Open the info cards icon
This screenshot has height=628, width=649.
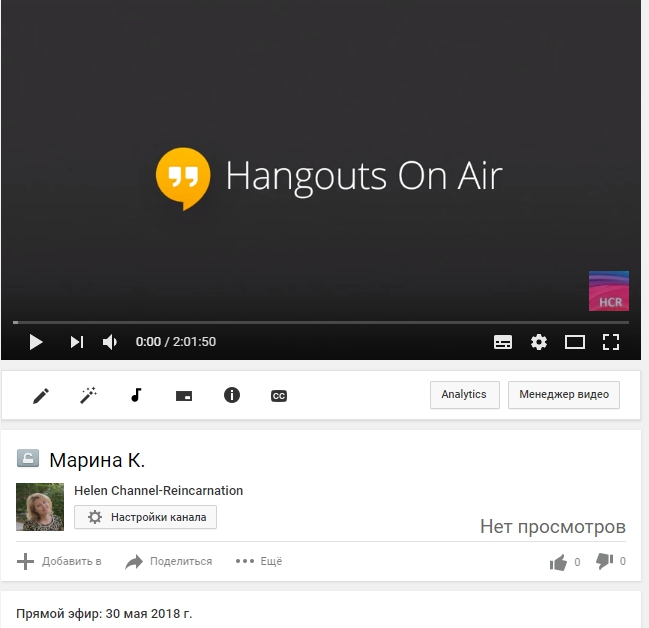pyautogui.click(x=232, y=395)
